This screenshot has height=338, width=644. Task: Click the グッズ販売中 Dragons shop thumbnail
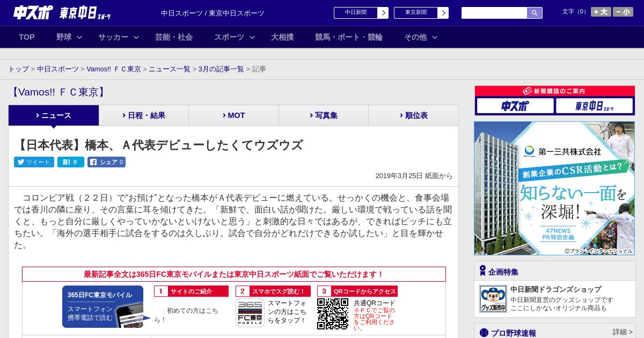click(493, 299)
